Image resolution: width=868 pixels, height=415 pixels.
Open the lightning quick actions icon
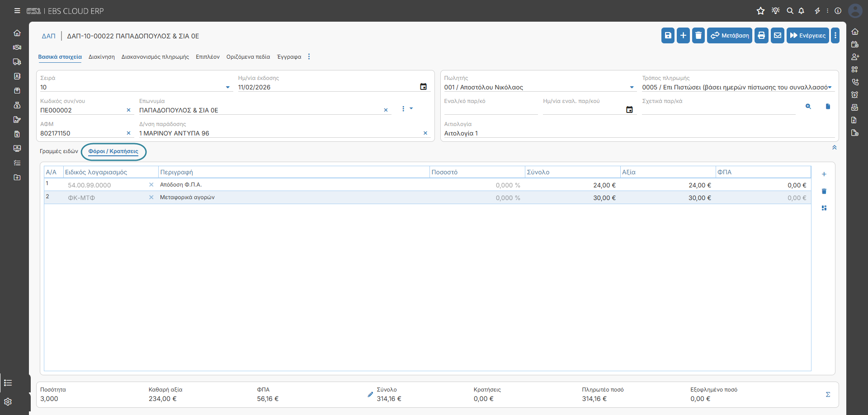817,11
